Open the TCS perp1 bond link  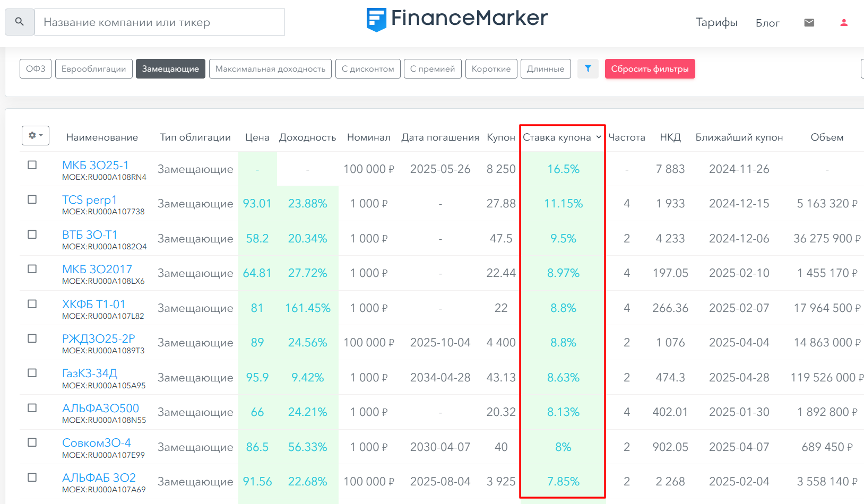click(x=89, y=199)
